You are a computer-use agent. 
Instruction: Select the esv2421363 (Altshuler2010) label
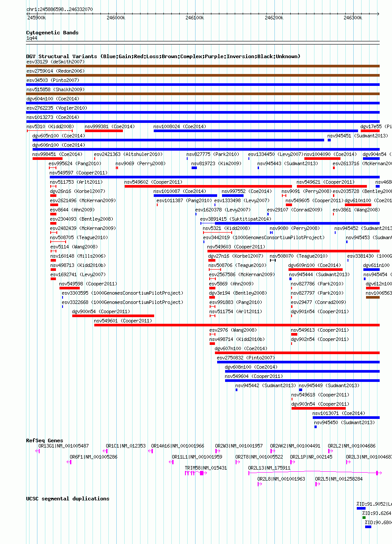click(128, 154)
